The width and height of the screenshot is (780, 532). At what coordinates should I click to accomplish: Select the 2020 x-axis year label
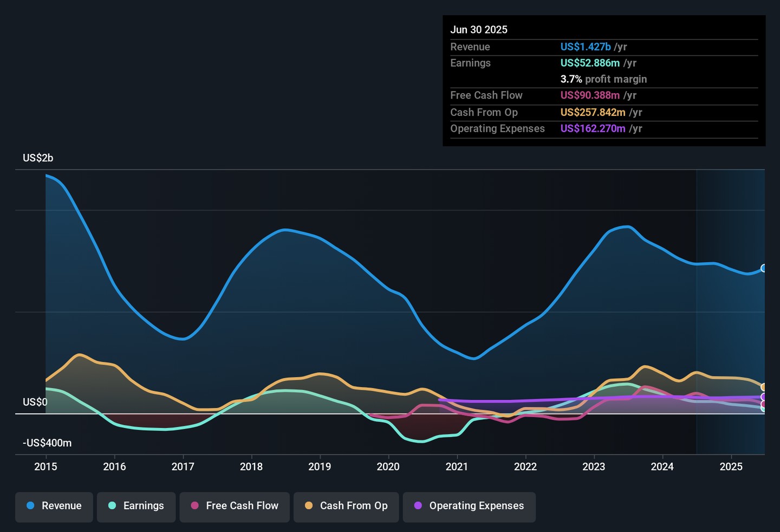(x=388, y=467)
